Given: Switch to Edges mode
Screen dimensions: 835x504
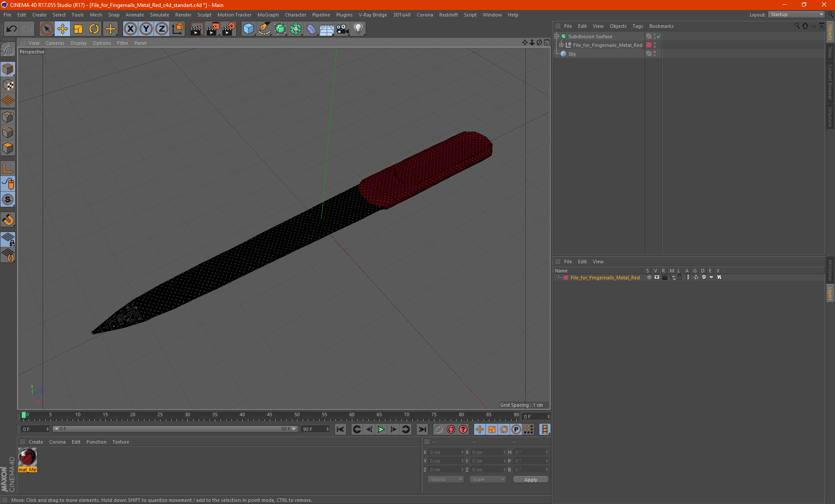Looking at the screenshot, I should (x=8, y=133).
